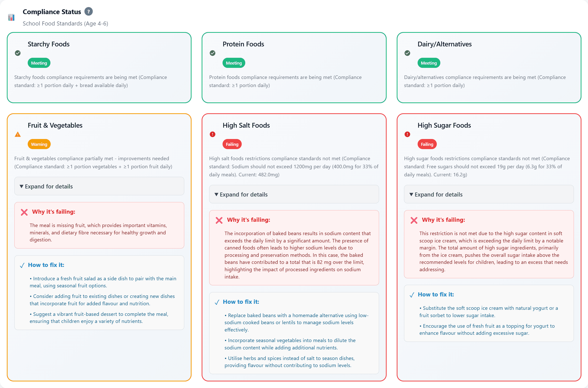Click the Failing badge on High Salt Foods
588x388 pixels.
[232, 144]
